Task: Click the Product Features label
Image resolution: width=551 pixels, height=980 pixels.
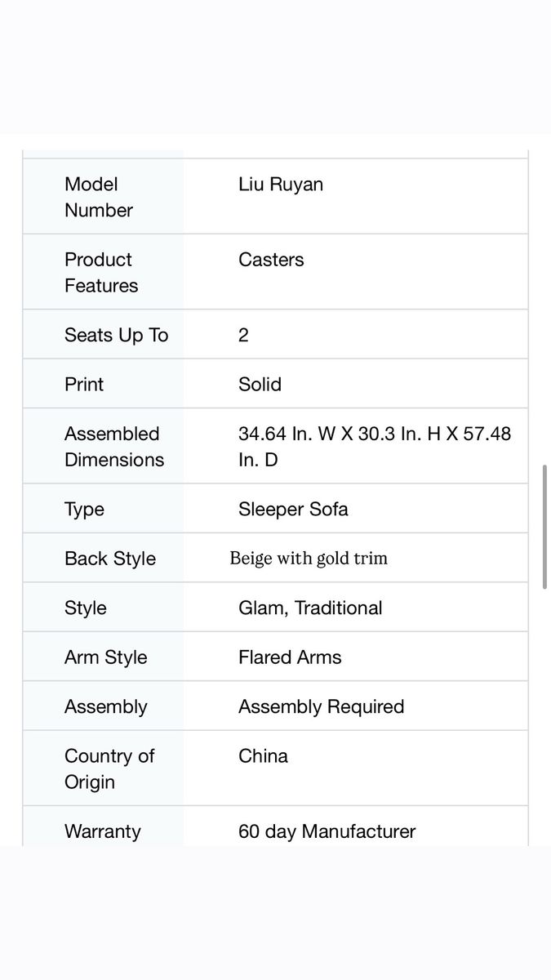Action: point(101,273)
